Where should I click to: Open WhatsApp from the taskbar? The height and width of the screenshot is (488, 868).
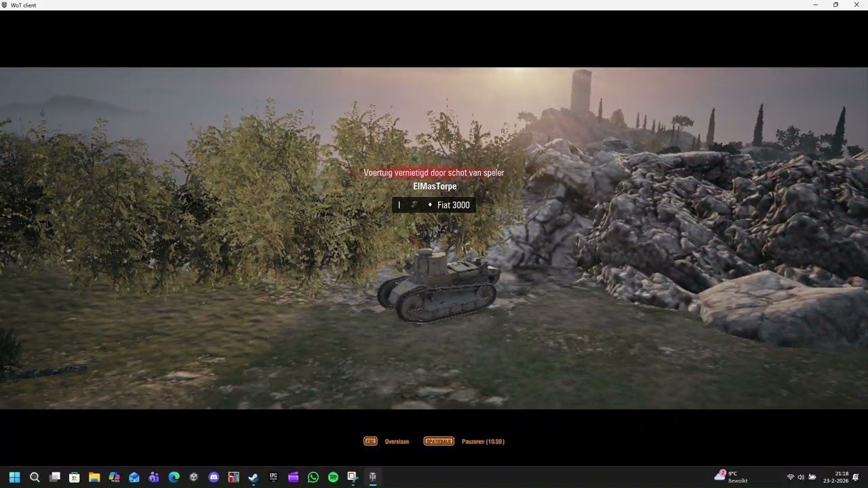[313, 477]
